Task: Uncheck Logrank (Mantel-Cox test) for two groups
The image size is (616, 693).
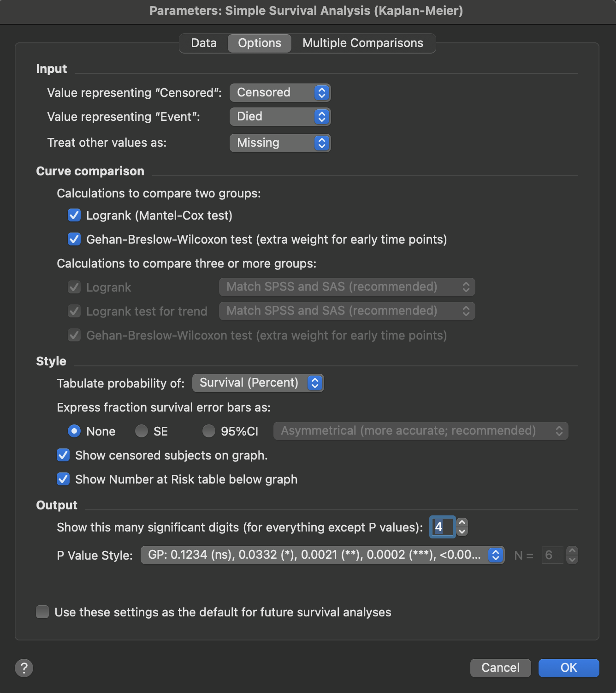Action: click(x=74, y=215)
